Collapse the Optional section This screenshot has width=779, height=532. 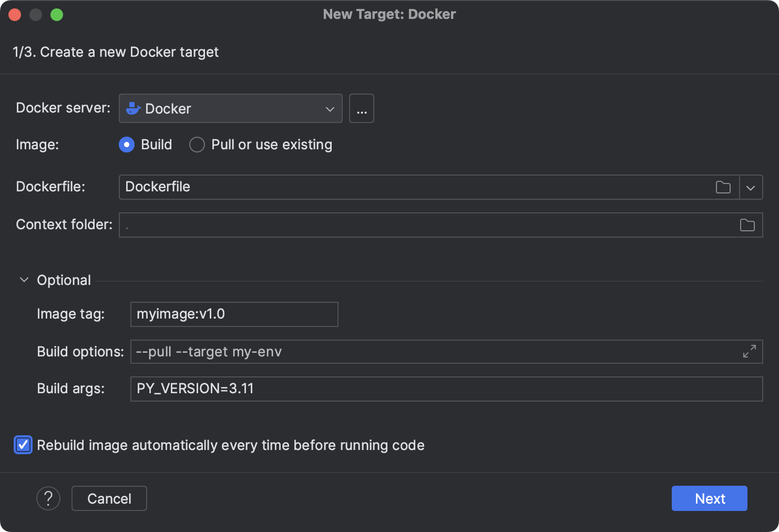point(23,280)
